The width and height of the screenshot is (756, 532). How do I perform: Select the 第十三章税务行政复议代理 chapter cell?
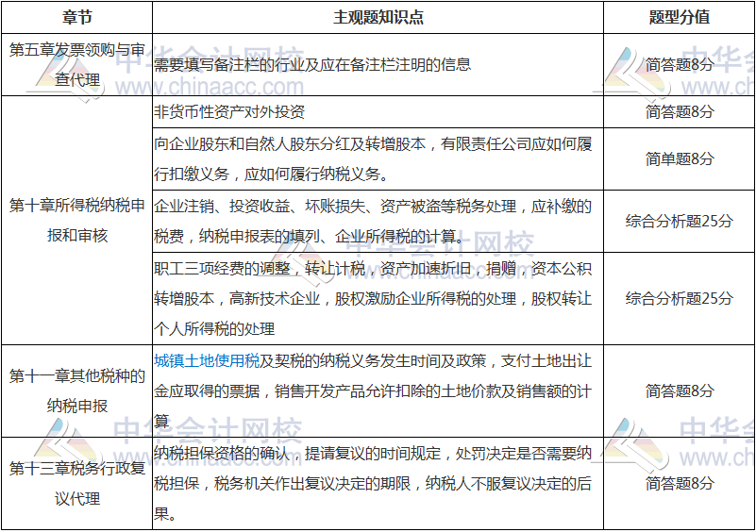point(76,483)
